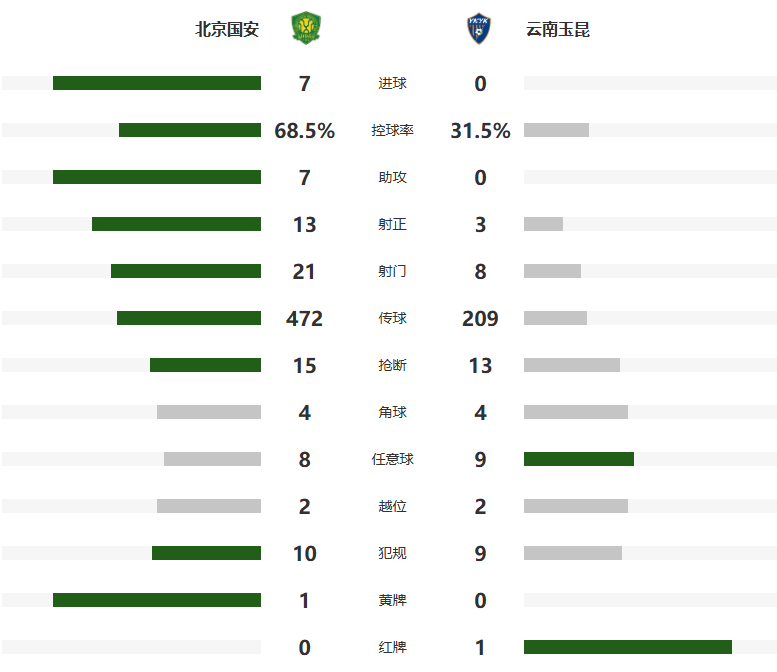The width and height of the screenshot is (777, 672).
Task: Click the Beijing Guoan green crest logo
Action: (x=306, y=28)
